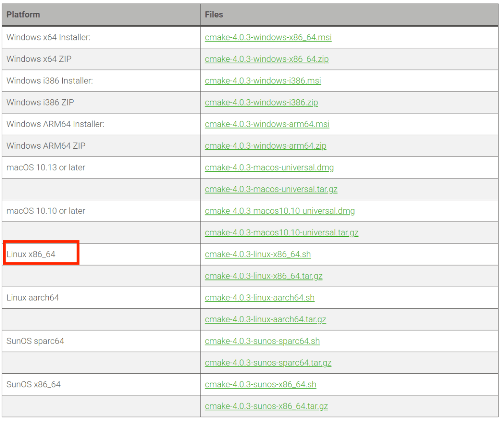The width and height of the screenshot is (504, 421).
Task: Click the cmake-4.0.3-linux-aarch64.sh link
Action: 259,298
